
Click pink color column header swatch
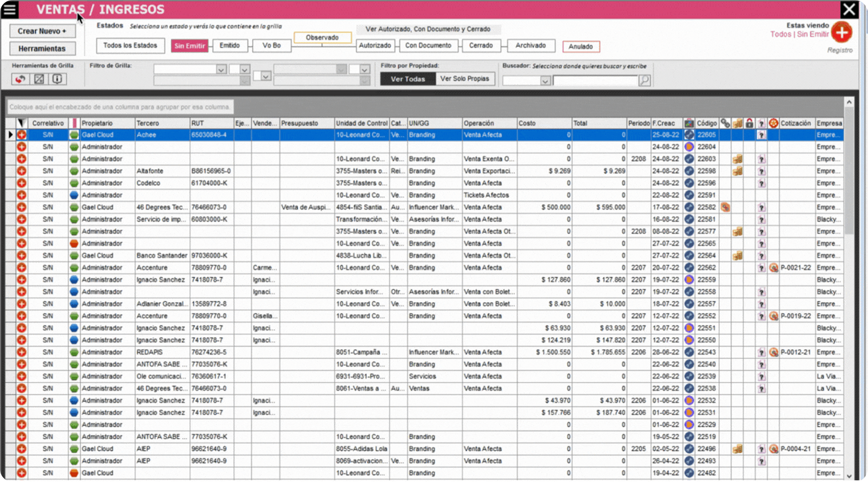coord(74,123)
